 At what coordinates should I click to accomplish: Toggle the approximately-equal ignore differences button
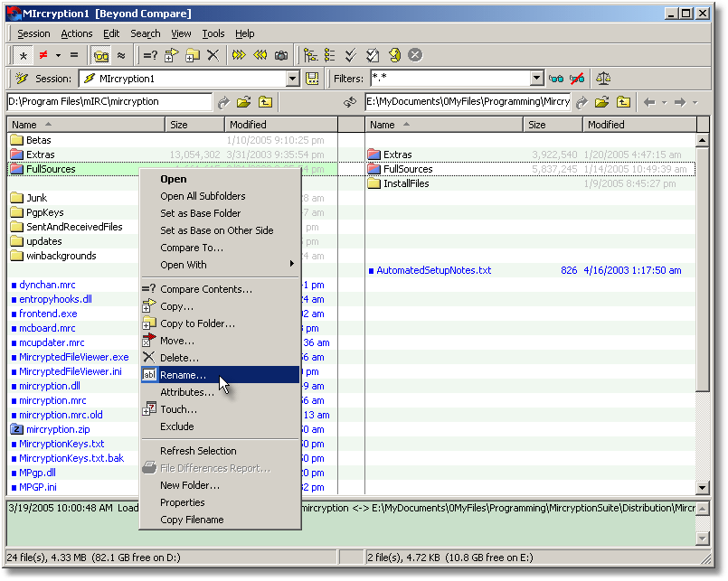(x=121, y=56)
